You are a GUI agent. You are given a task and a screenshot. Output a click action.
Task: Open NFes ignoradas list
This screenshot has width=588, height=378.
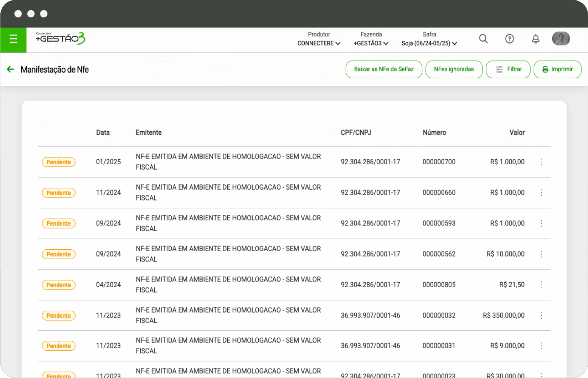454,69
